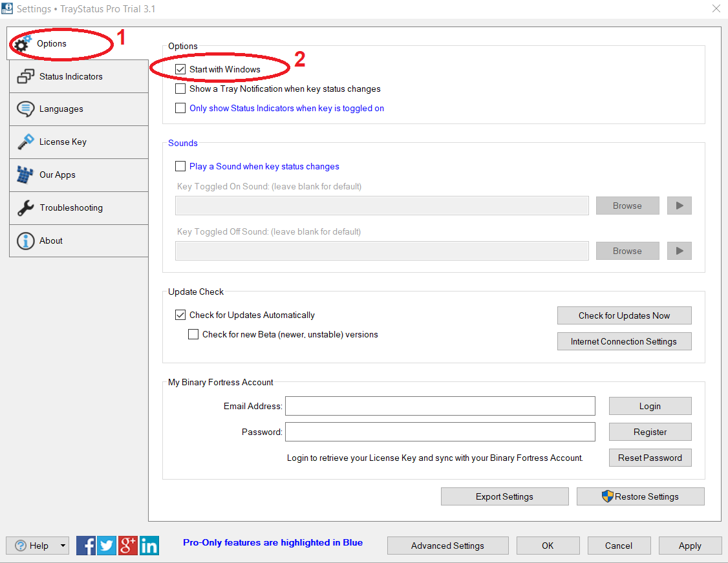This screenshot has height=563, width=728.
Task: Click Check for Updates Now button
Action: click(x=624, y=315)
